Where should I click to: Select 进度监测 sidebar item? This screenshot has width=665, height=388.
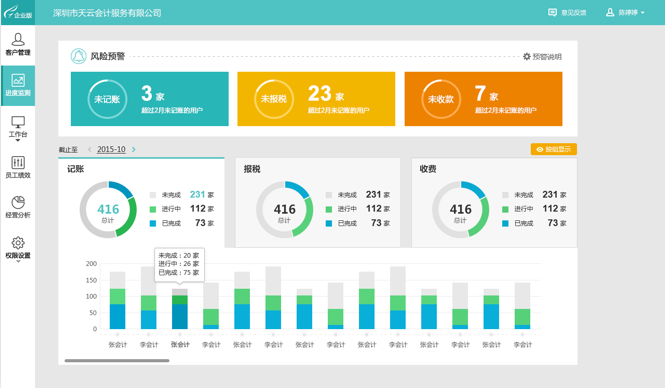[x=18, y=85]
